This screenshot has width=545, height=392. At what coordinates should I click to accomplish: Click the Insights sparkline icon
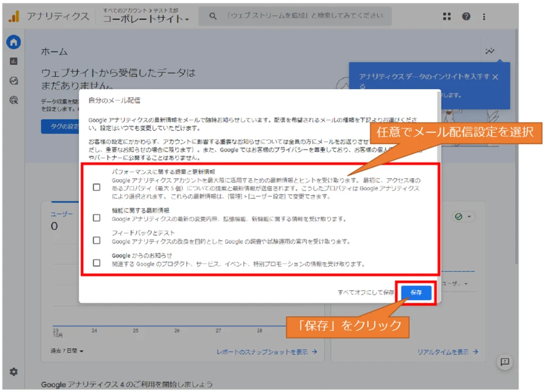click(x=490, y=52)
